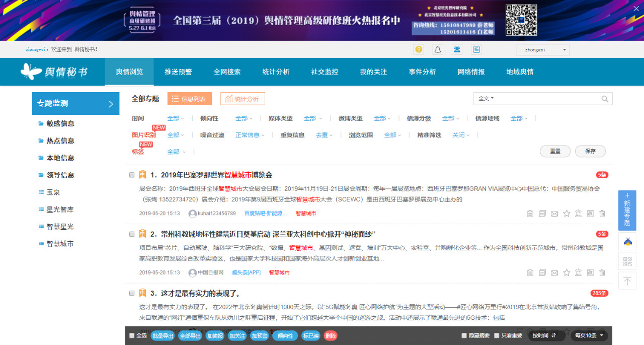Expand the 时间 filter dropdown
Screen dimensions: 644x345
[176, 118]
